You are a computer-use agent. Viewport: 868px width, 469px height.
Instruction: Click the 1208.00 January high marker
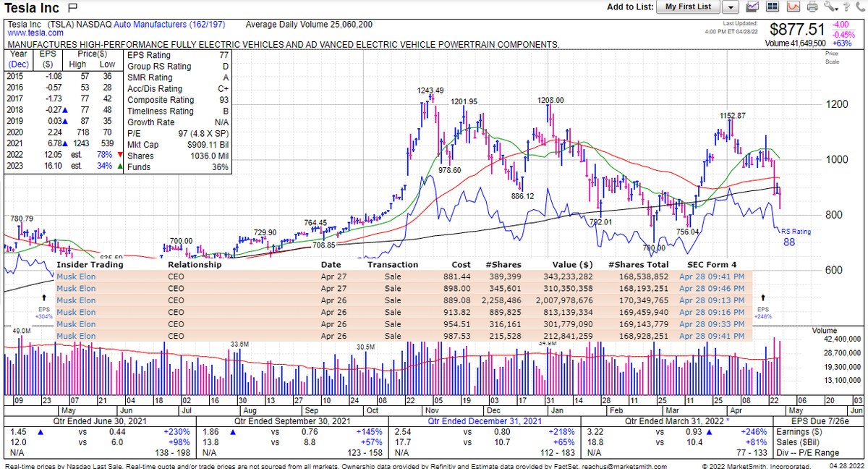pos(550,100)
